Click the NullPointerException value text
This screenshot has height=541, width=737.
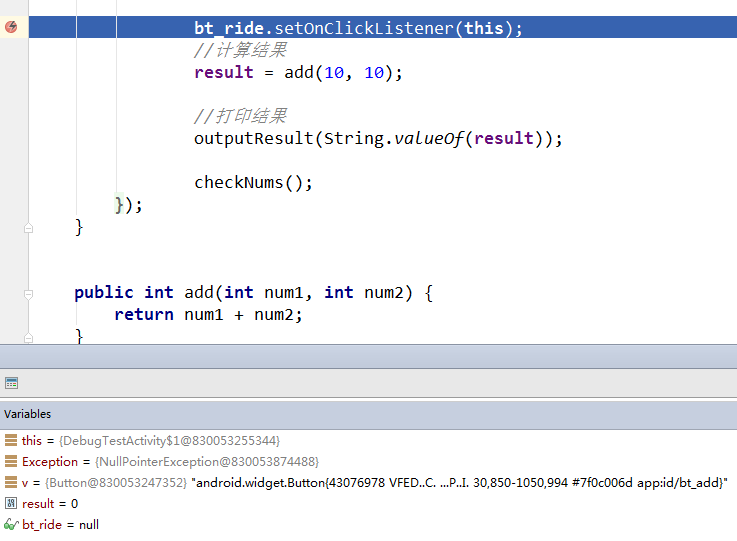[207, 462]
